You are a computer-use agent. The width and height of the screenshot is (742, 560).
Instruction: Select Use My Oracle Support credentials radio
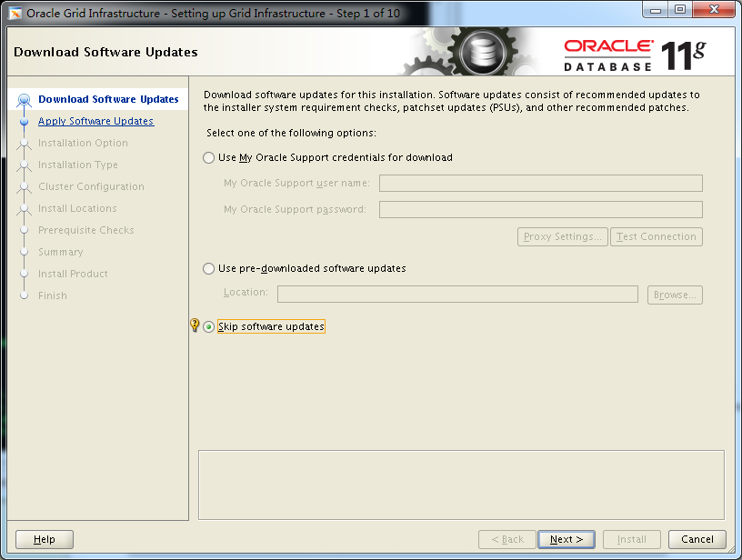209,157
